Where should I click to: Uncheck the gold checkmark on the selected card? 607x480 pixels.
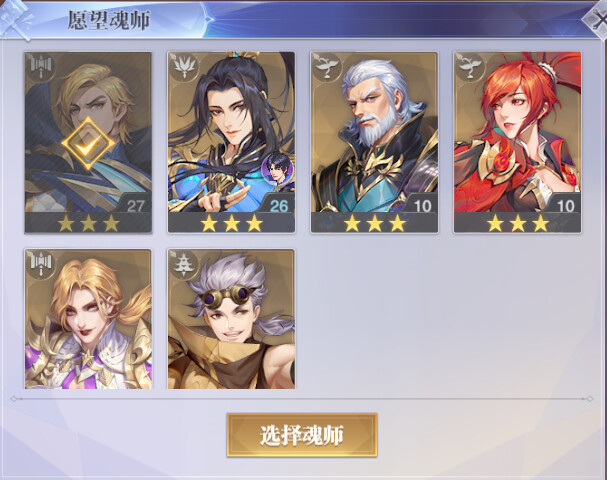point(88,144)
